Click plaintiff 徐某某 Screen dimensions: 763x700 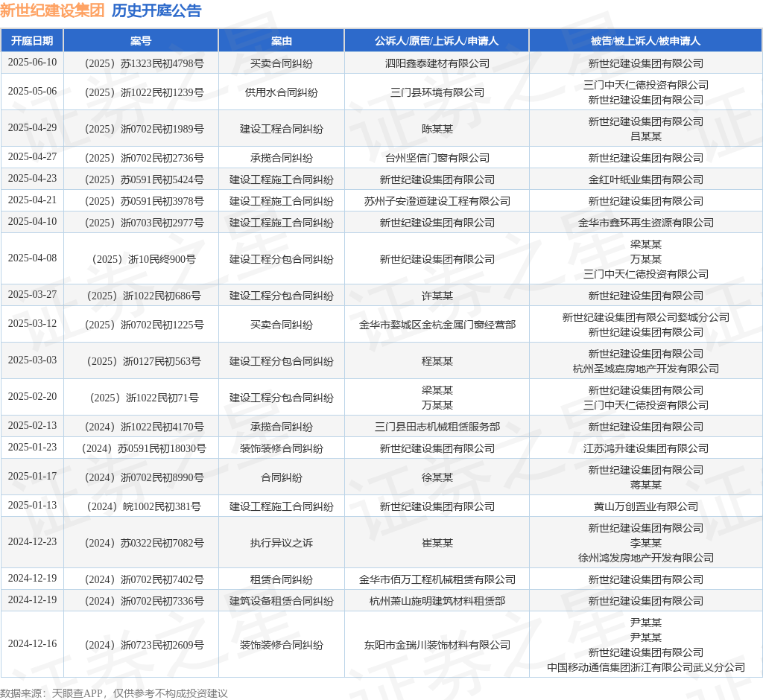[x=437, y=477]
